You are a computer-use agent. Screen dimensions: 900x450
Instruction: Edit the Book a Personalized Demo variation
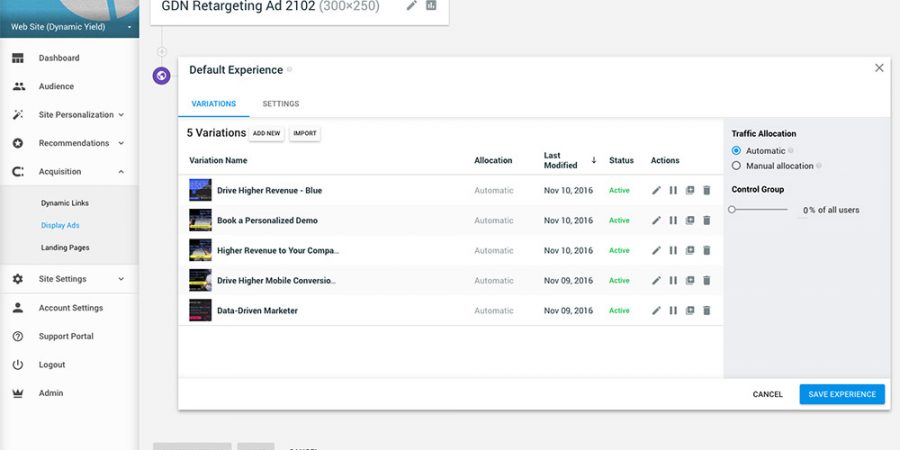pos(656,220)
